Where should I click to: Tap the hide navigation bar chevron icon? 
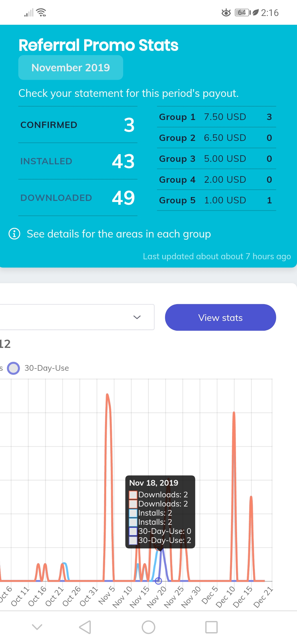pos(37,627)
